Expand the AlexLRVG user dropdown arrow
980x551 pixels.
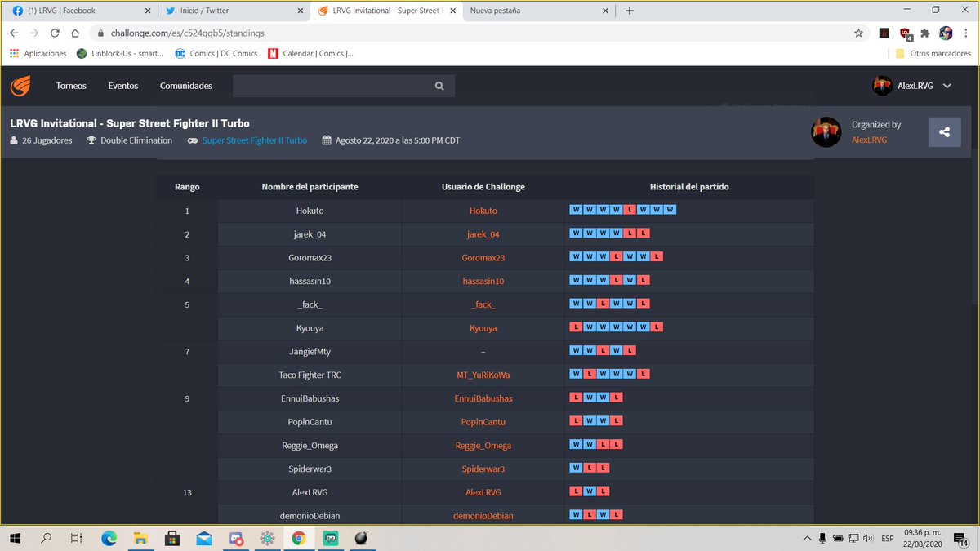click(x=947, y=86)
